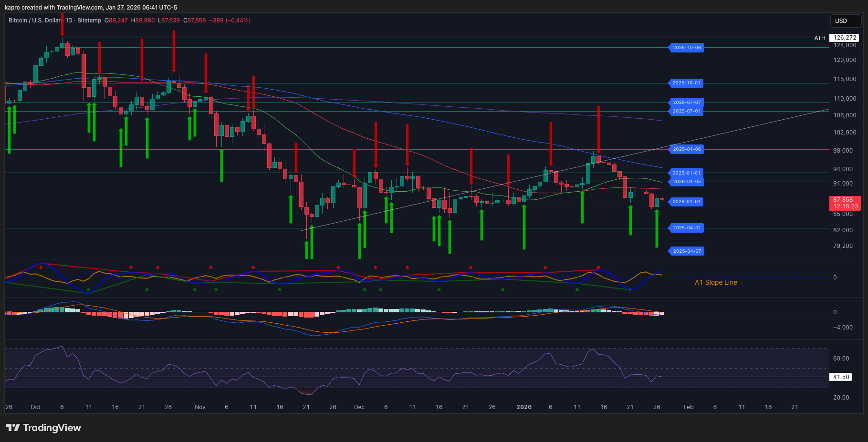Click the kapro created with TradingView.com header
Screen dimensions: 868x442
91,7
